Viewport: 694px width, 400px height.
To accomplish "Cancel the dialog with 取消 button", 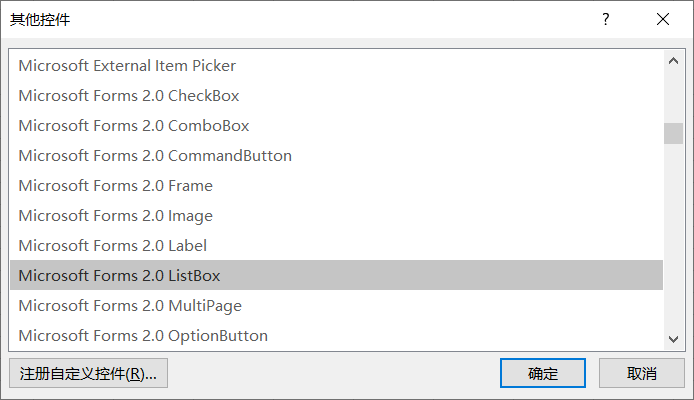I will (x=641, y=374).
